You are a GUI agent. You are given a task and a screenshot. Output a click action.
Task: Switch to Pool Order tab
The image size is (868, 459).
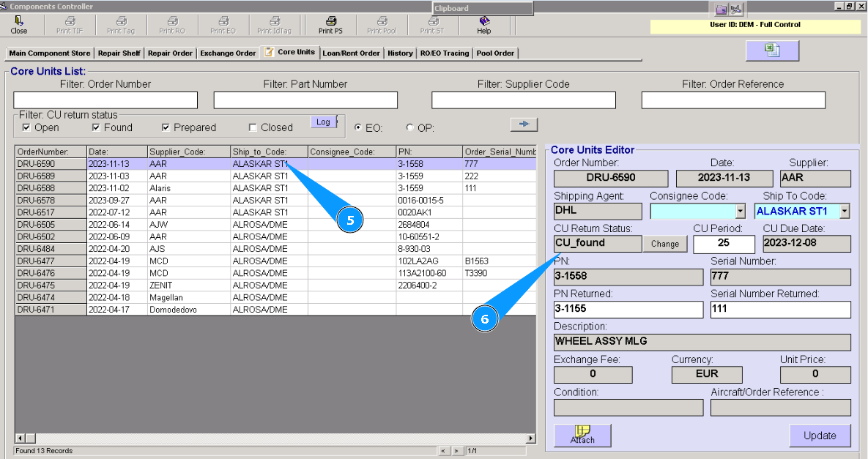pos(495,53)
